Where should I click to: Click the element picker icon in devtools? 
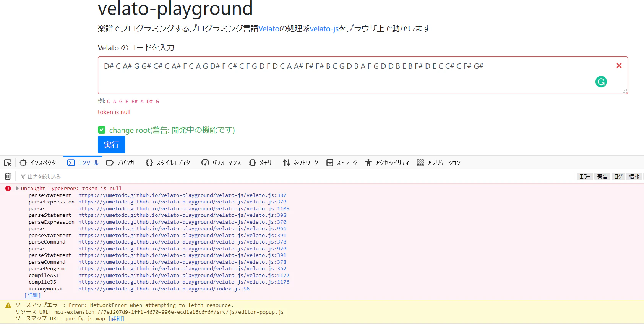8,163
